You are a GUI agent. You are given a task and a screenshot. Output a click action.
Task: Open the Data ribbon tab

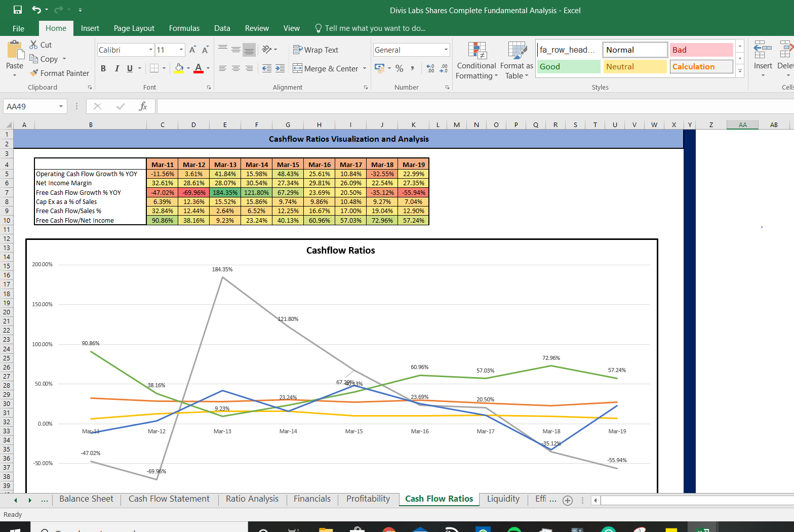coord(222,28)
